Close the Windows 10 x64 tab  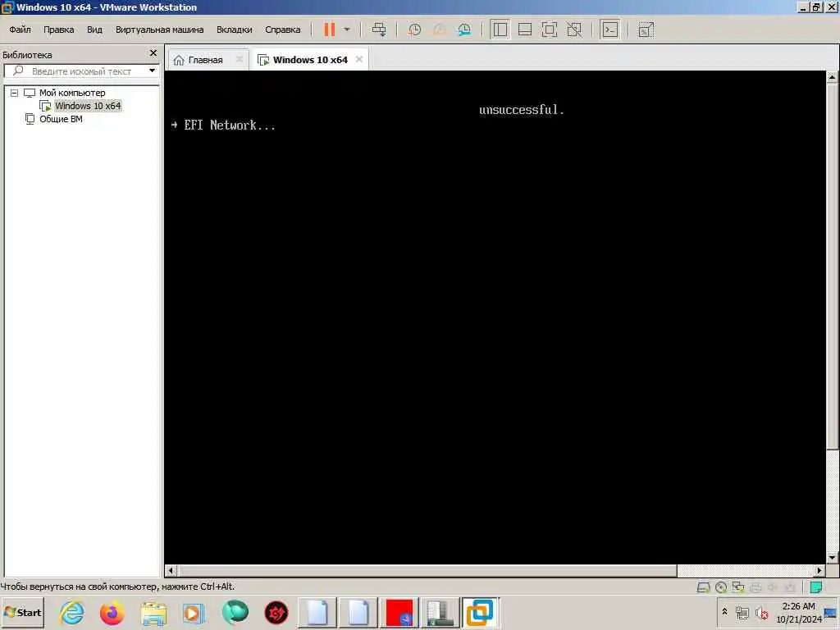pyautogui.click(x=359, y=59)
